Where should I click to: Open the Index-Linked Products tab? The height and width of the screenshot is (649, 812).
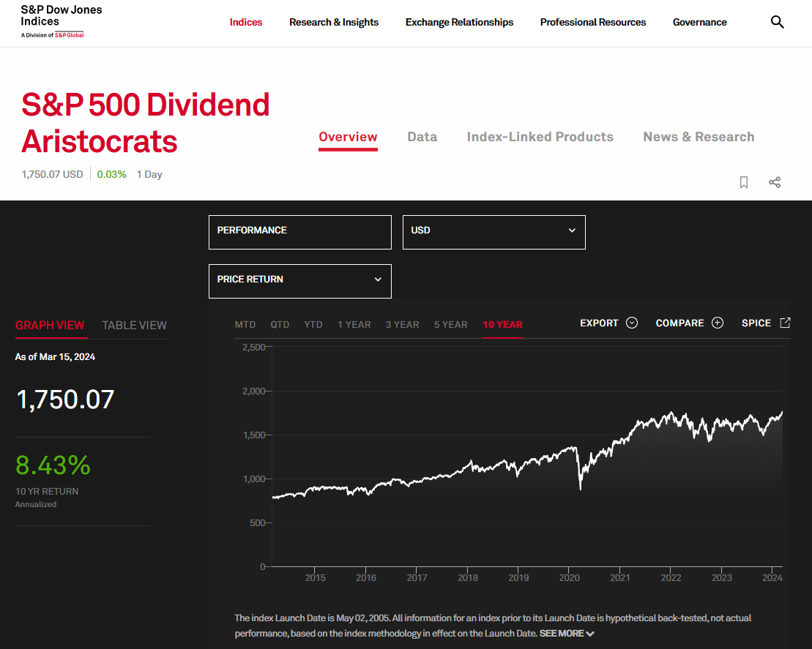[540, 137]
